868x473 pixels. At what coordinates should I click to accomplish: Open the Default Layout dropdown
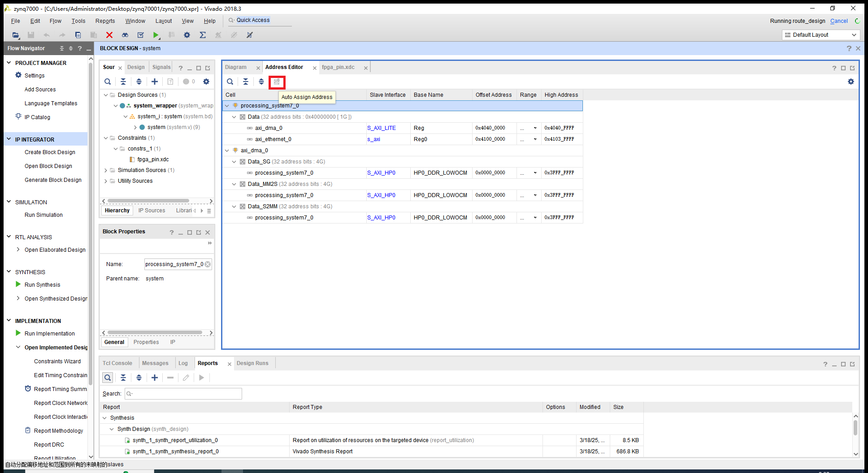point(821,35)
